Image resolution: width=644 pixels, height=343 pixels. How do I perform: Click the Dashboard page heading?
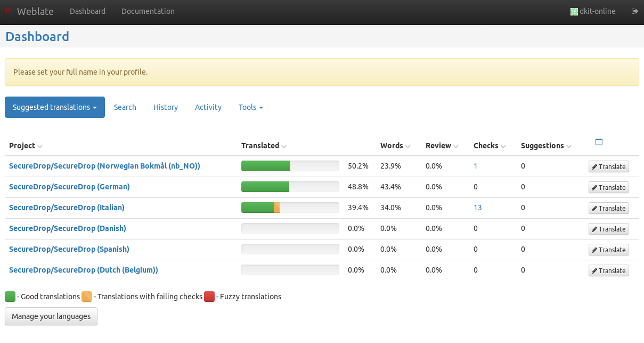(x=37, y=36)
